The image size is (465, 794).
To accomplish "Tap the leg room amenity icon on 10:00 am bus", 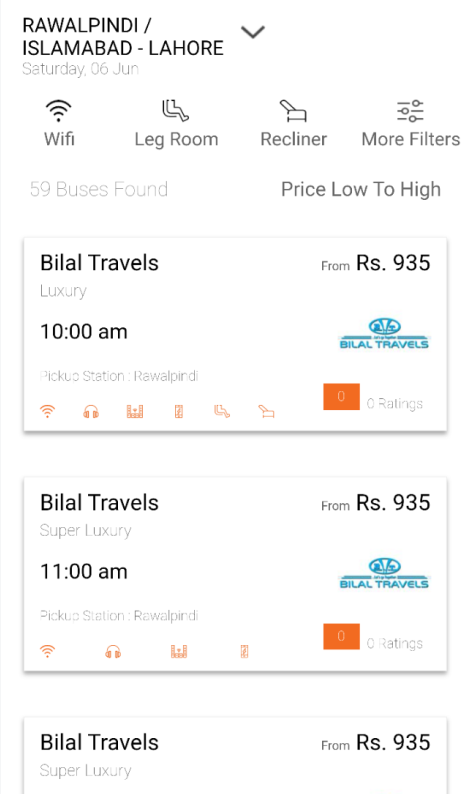I will coord(222,412).
